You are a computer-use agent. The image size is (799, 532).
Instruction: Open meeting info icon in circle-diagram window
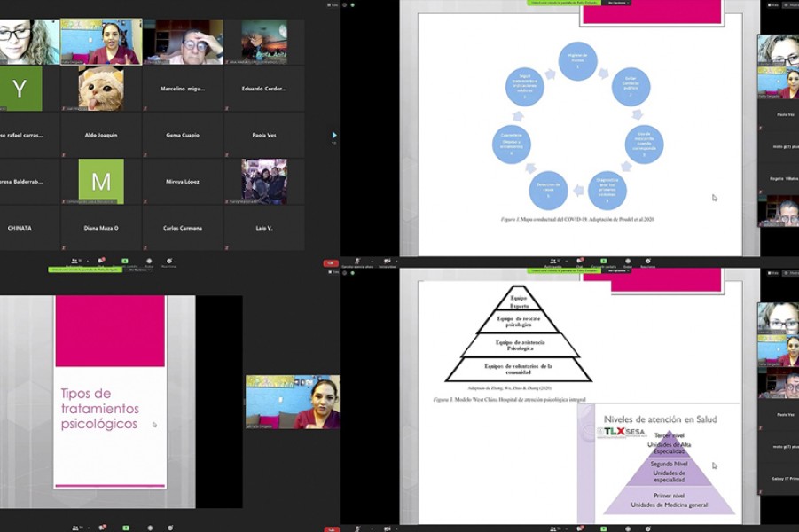tap(345, 5)
